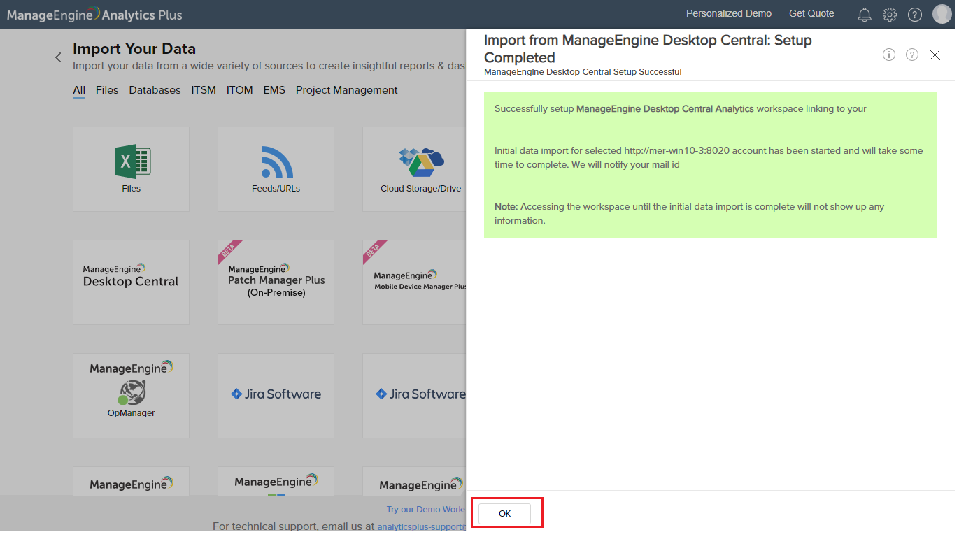966x560 pixels.
Task: Click the 'Note:' label in the green box
Action: pos(506,207)
